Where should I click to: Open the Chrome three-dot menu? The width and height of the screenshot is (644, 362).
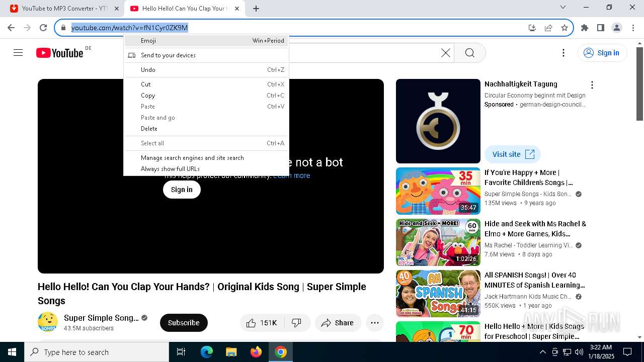633,28
